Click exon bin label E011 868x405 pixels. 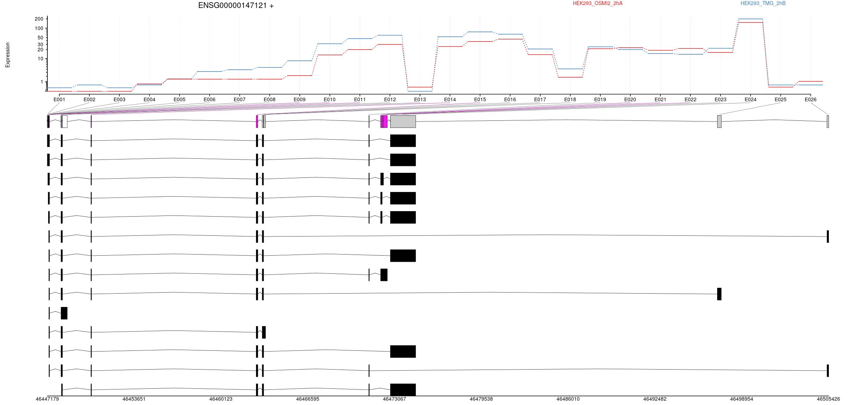(360, 99)
